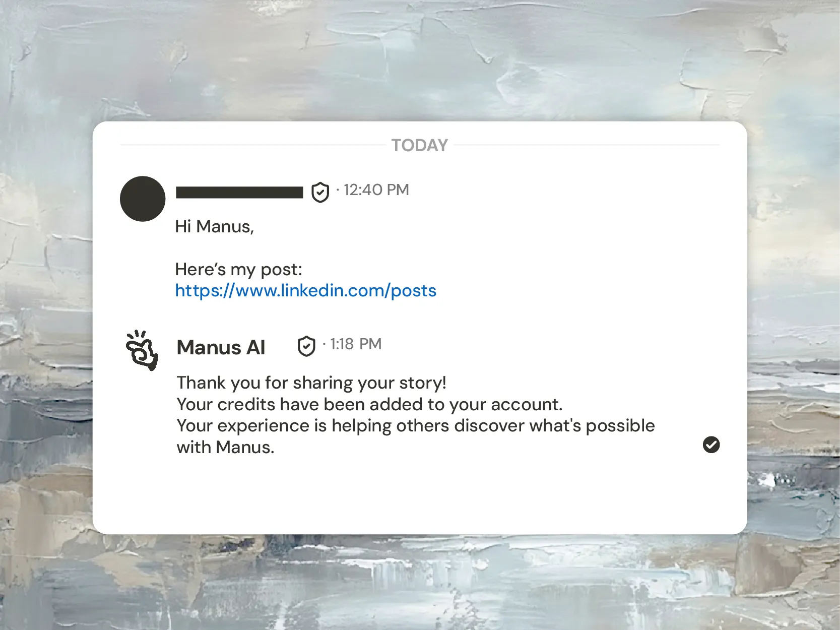Click the redacted sender name bar

click(x=239, y=192)
